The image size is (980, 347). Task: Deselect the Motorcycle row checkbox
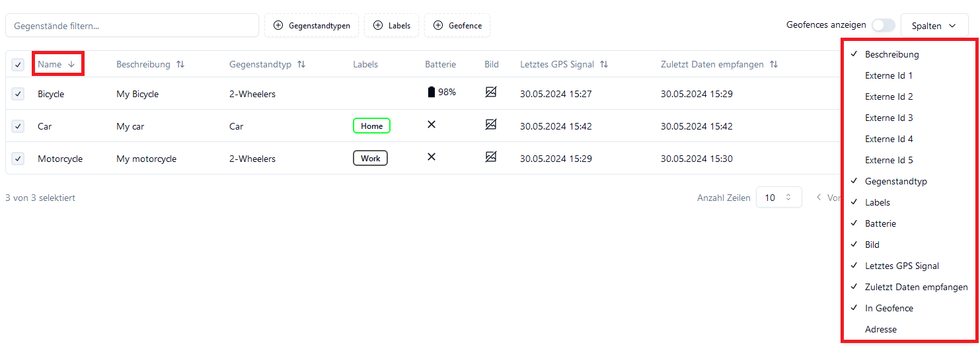pos(18,159)
